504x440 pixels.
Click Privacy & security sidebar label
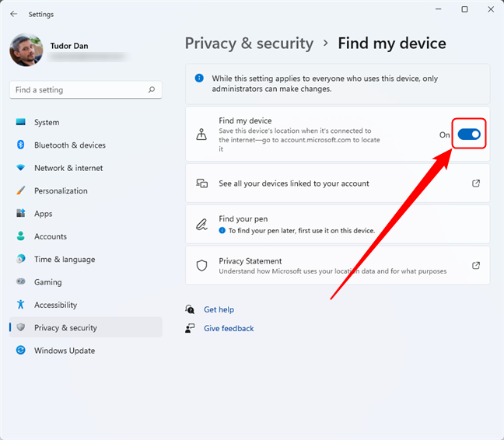click(x=65, y=327)
